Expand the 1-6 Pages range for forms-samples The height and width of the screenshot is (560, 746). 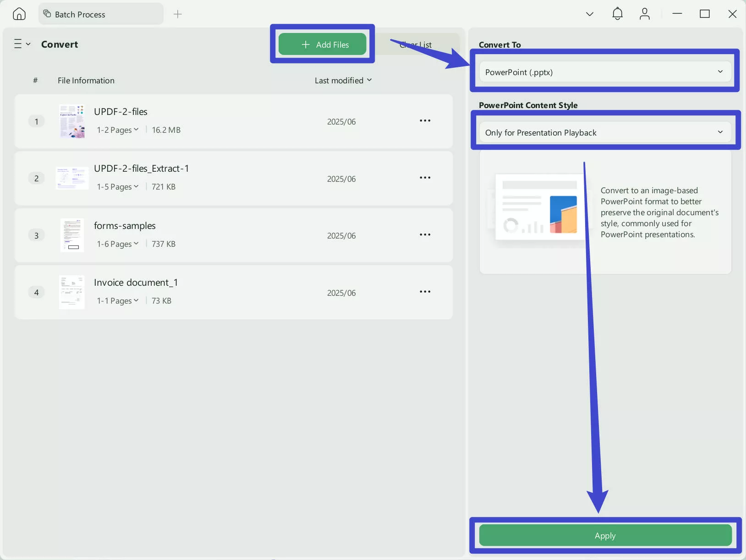pos(118,244)
